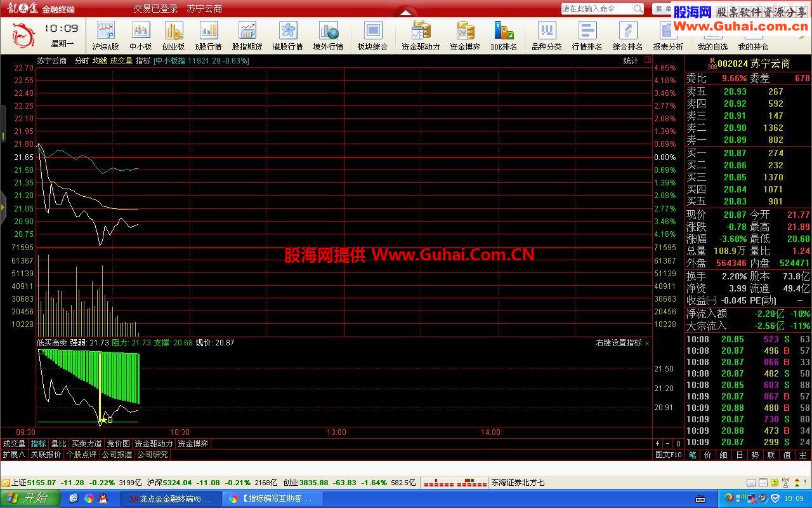Open the Windows 开始 start button

(x=30, y=498)
